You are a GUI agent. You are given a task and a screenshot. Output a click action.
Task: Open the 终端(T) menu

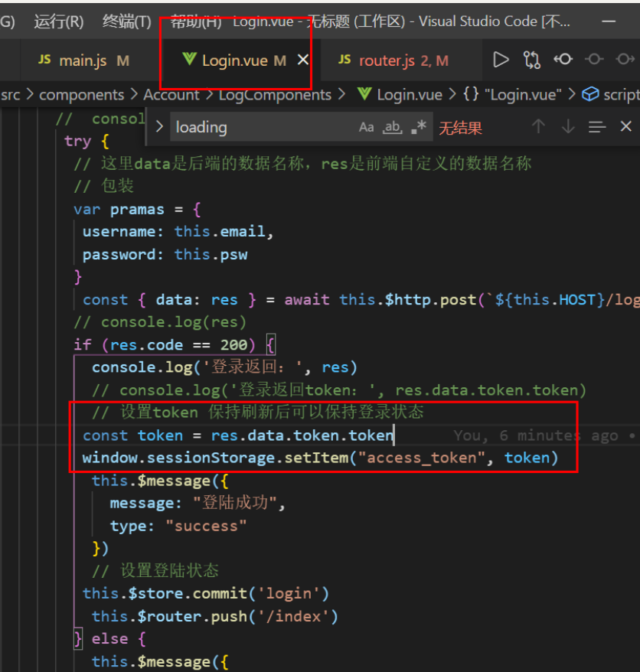127,21
